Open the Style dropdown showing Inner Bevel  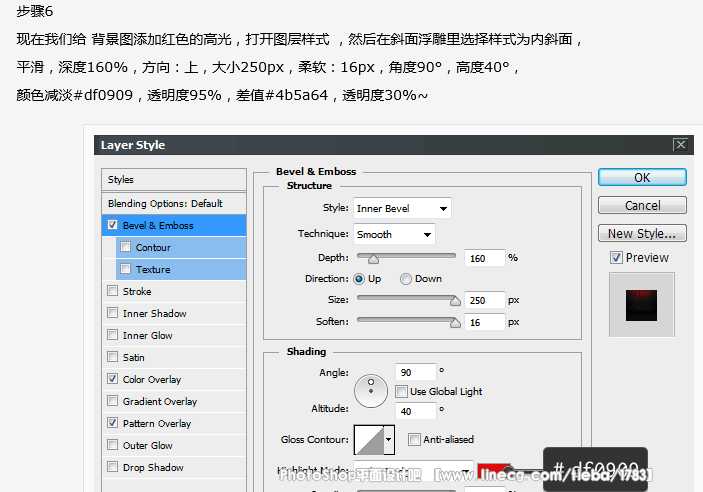tap(402, 208)
